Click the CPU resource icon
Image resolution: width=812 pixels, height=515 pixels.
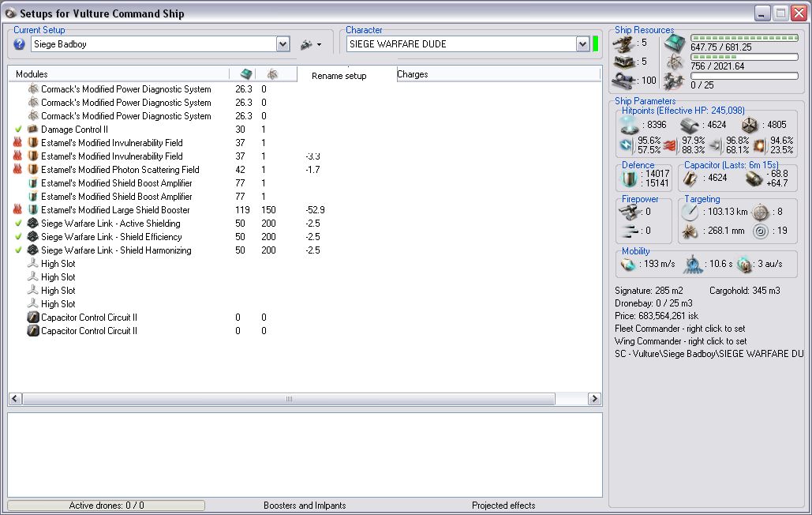click(675, 43)
